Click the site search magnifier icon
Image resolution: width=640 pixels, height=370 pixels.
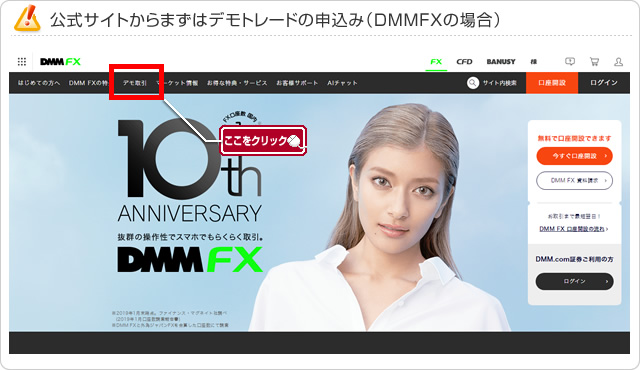point(473,83)
